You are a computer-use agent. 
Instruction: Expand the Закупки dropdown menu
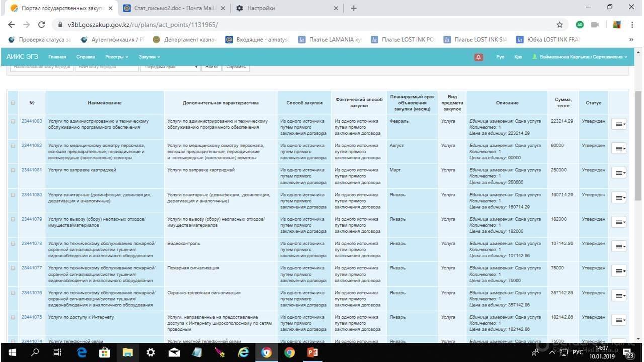click(149, 57)
